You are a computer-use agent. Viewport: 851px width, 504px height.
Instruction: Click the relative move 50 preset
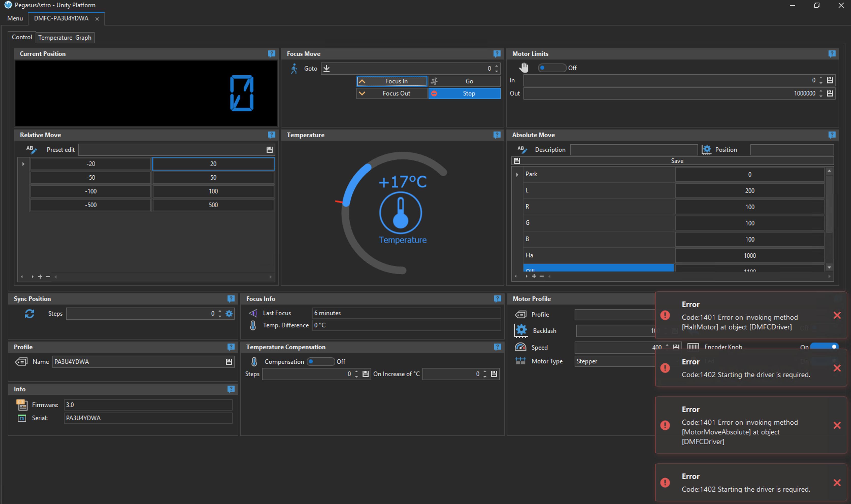click(x=213, y=178)
